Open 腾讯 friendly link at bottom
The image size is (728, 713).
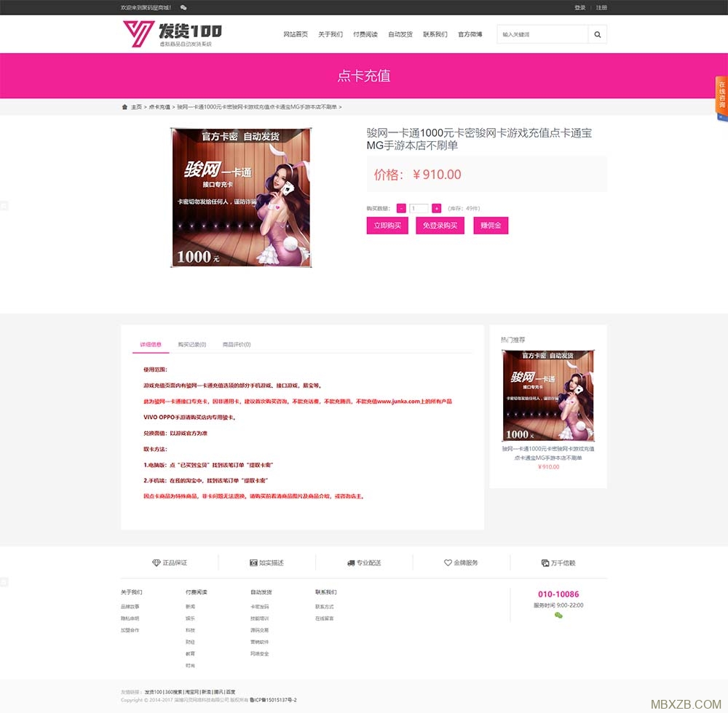(218, 692)
